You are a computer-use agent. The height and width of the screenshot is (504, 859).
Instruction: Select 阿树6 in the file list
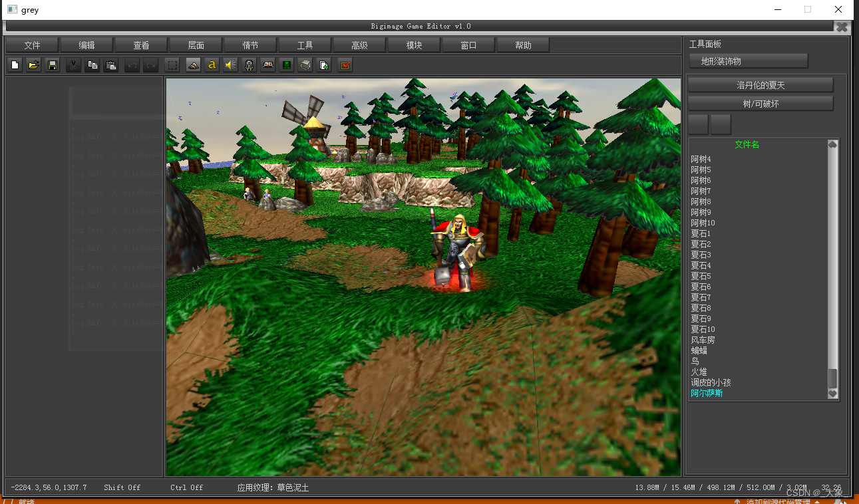(701, 180)
